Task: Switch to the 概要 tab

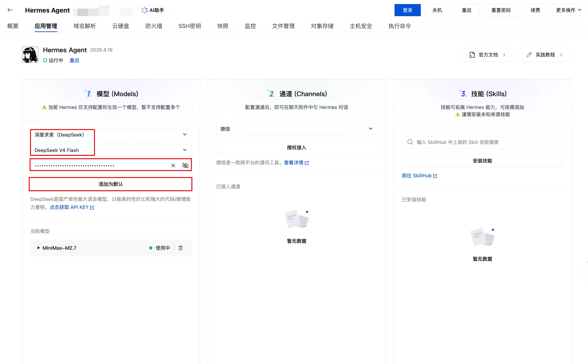Action: coord(13,26)
